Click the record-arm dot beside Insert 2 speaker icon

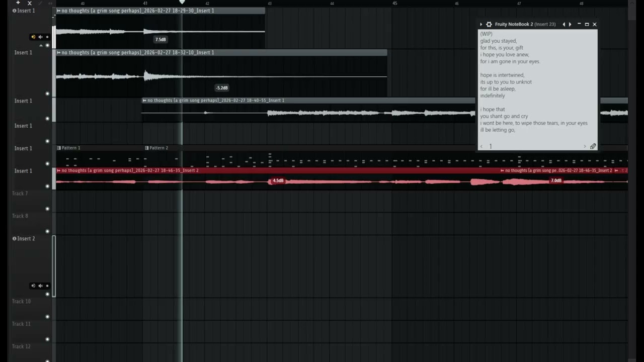[x=47, y=286]
